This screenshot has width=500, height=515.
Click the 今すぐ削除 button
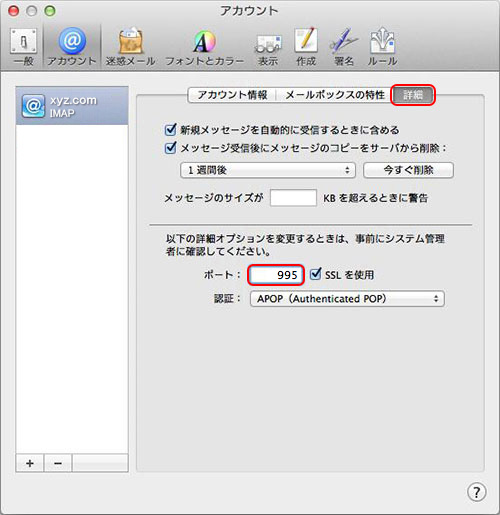pyautogui.click(x=408, y=170)
